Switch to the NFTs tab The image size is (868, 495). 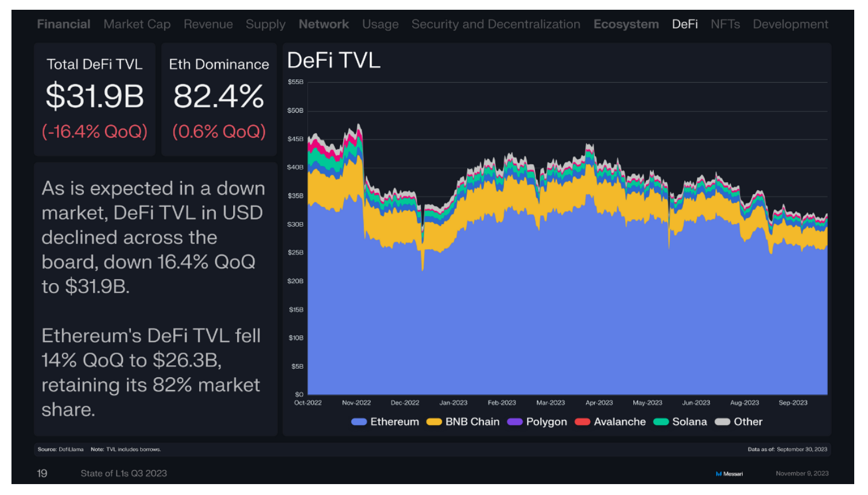(x=726, y=24)
